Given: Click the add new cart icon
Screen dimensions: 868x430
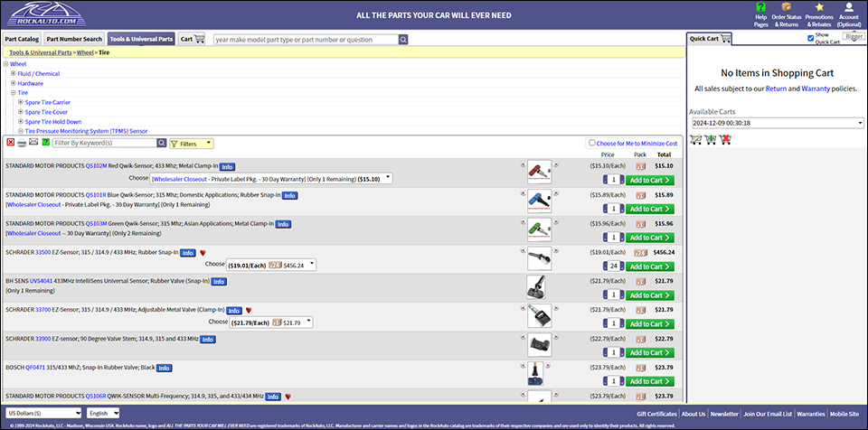Looking at the screenshot, I should tap(711, 139).
